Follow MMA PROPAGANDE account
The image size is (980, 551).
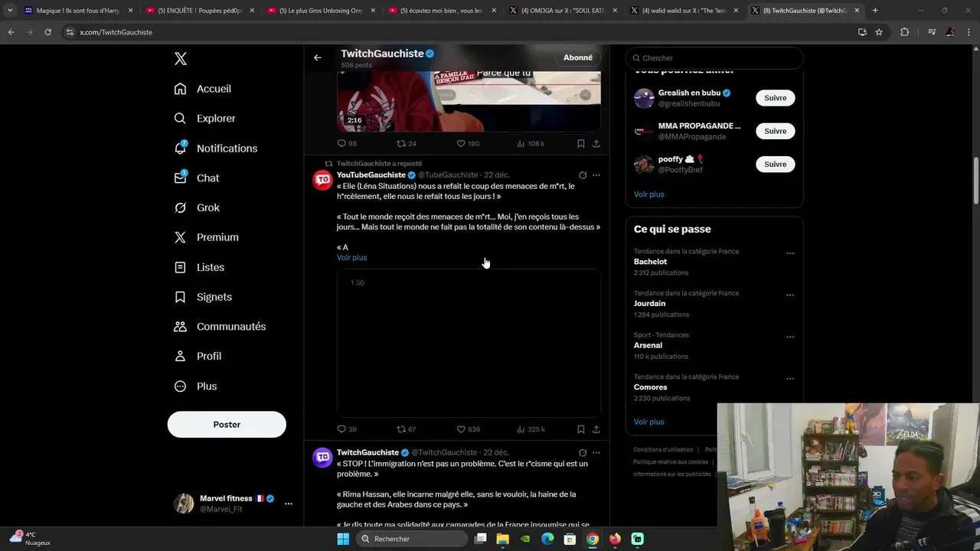click(775, 131)
